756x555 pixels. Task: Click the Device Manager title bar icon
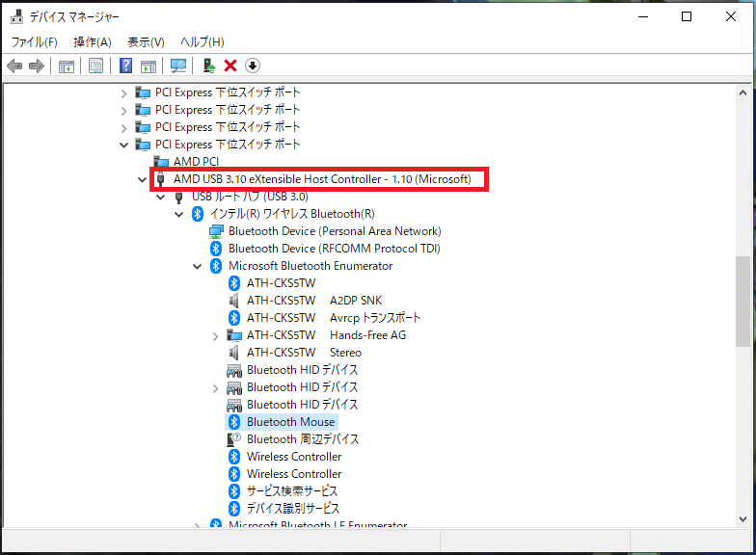pyautogui.click(x=17, y=16)
